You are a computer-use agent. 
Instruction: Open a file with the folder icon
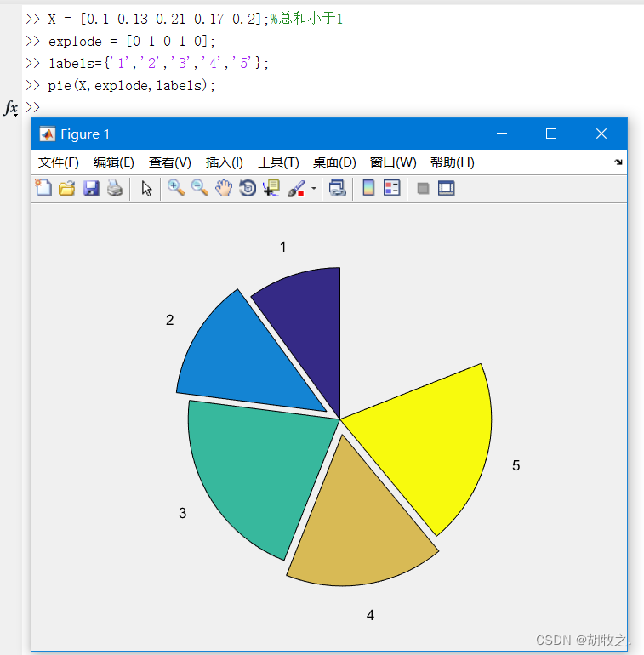(67, 188)
